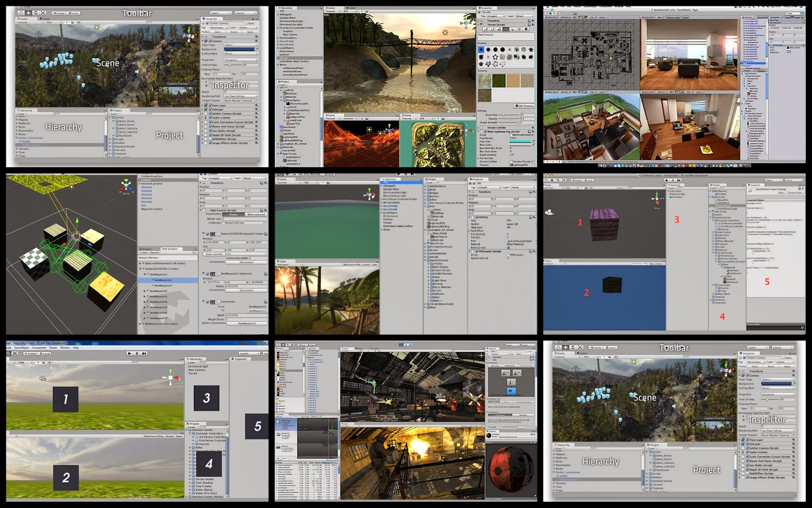
Task: Click orientation gizmo in New Unity Project scene
Action: point(171,377)
